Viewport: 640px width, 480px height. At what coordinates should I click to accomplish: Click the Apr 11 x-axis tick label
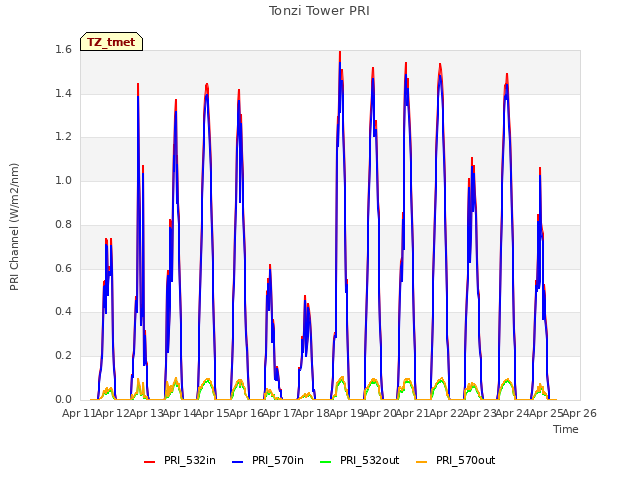(x=79, y=413)
